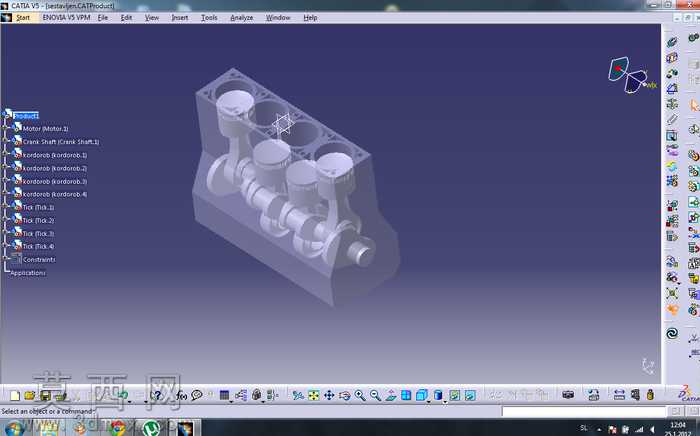Click the Fly mode view icon

(298, 395)
